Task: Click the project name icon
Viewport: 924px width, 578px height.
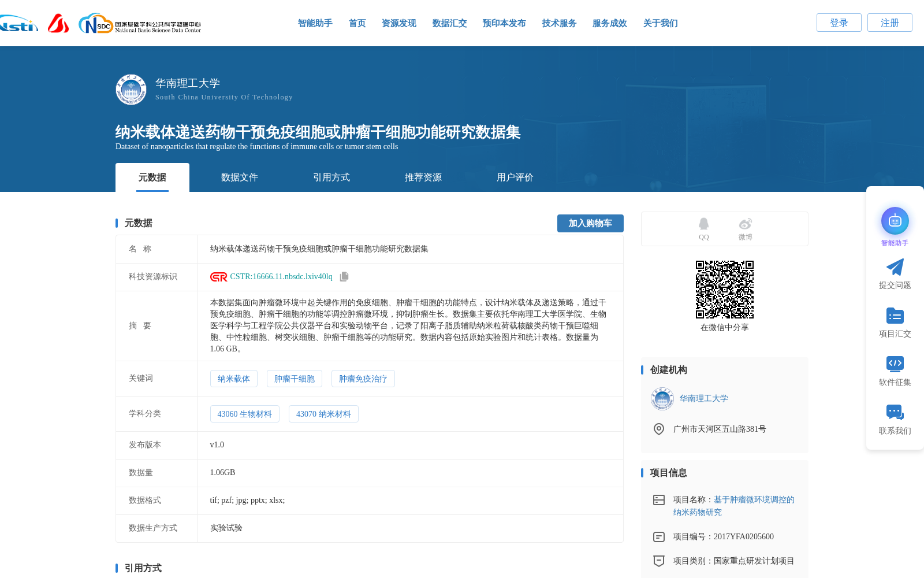Action: [x=659, y=500]
